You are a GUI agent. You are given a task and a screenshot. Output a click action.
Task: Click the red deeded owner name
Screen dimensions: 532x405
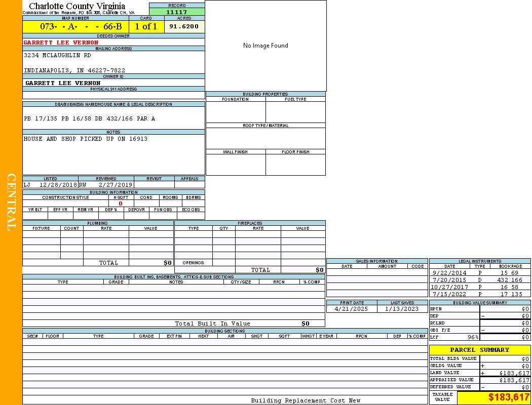61,43
